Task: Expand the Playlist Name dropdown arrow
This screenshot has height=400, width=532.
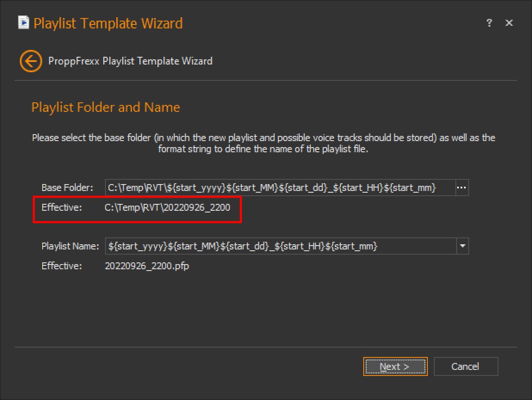Action: pos(463,246)
